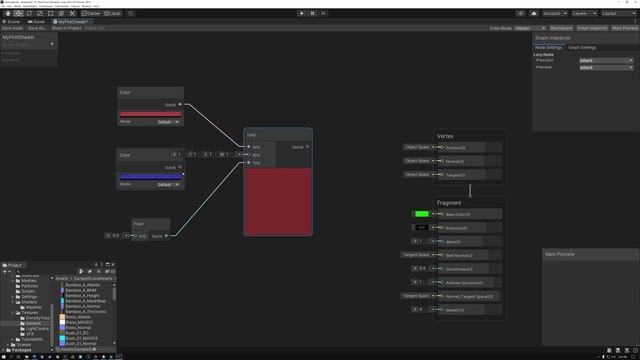
Task: Click the Project panel search field
Action: 45,271
